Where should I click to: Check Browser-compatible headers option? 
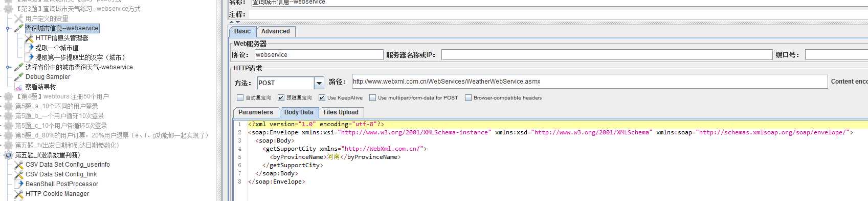coord(468,97)
